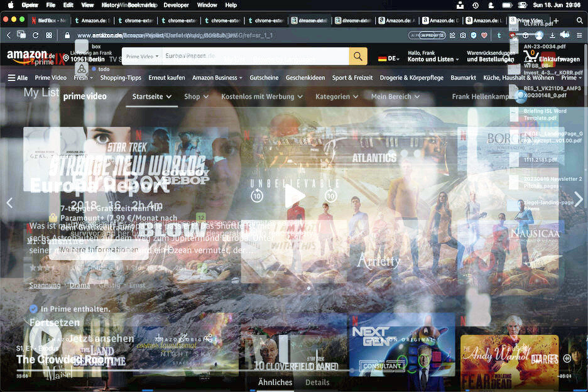The image size is (588, 392).
Task: Switch to the Details tab
Action: (317, 382)
